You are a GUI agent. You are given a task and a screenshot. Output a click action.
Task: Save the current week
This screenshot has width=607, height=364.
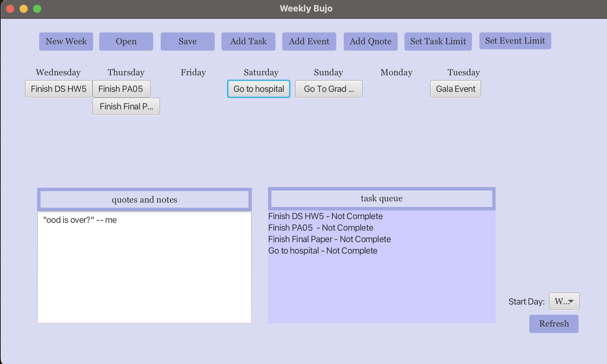tap(187, 42)
